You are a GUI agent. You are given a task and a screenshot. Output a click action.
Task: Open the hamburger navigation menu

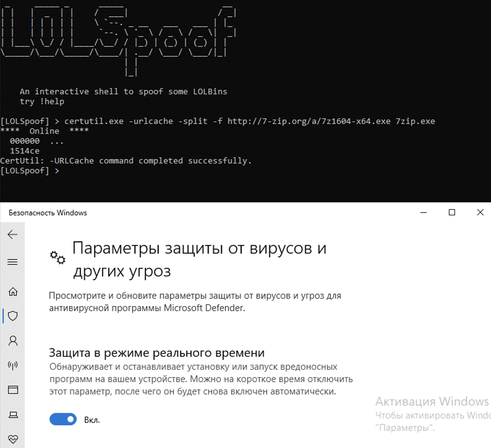click(12, 262)
